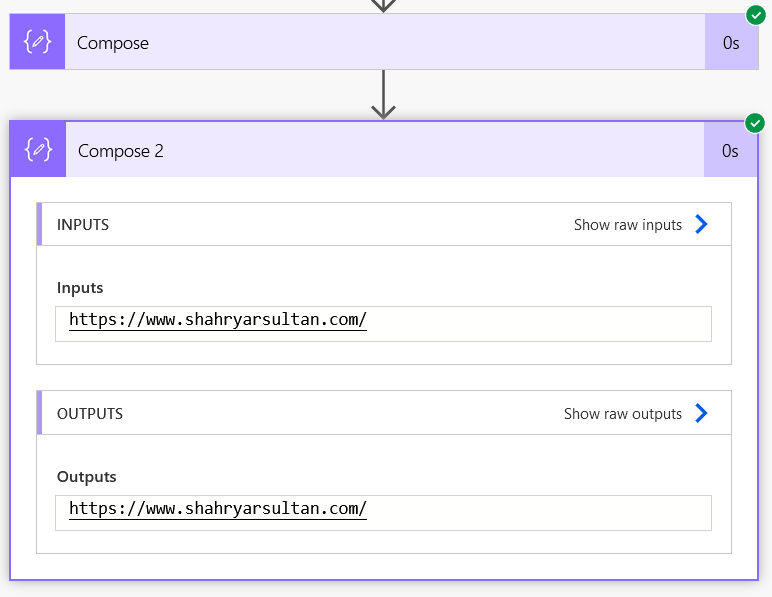Click the green success checkmark on Compose

pyautogui.click(x=756, y=15)
